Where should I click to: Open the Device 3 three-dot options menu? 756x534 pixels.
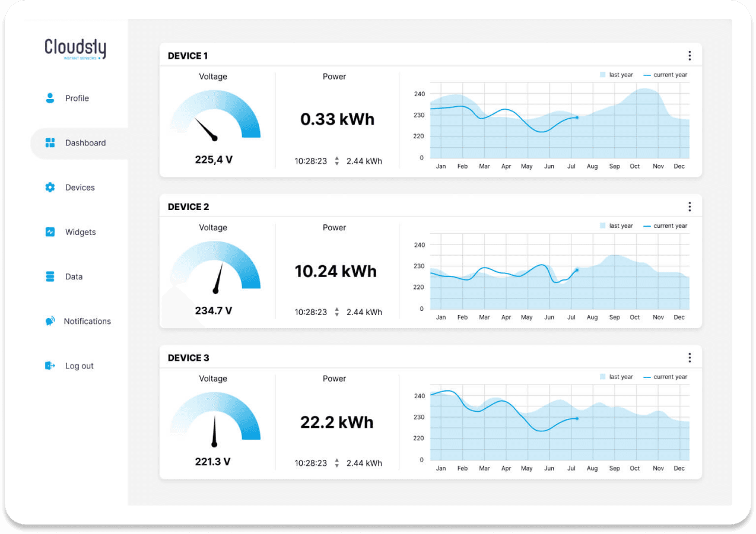click(x=690, y=357)
